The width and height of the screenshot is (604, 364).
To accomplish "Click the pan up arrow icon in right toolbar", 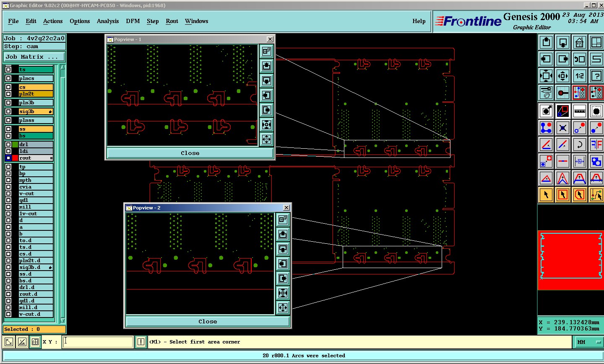I will tap(546, 42).
